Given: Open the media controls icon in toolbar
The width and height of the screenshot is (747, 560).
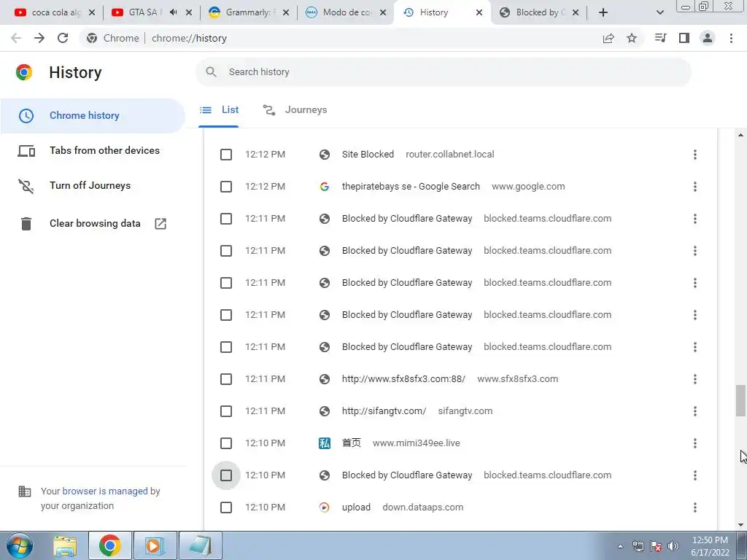Looking at the screenshot, I should click(x=661, y=38).
